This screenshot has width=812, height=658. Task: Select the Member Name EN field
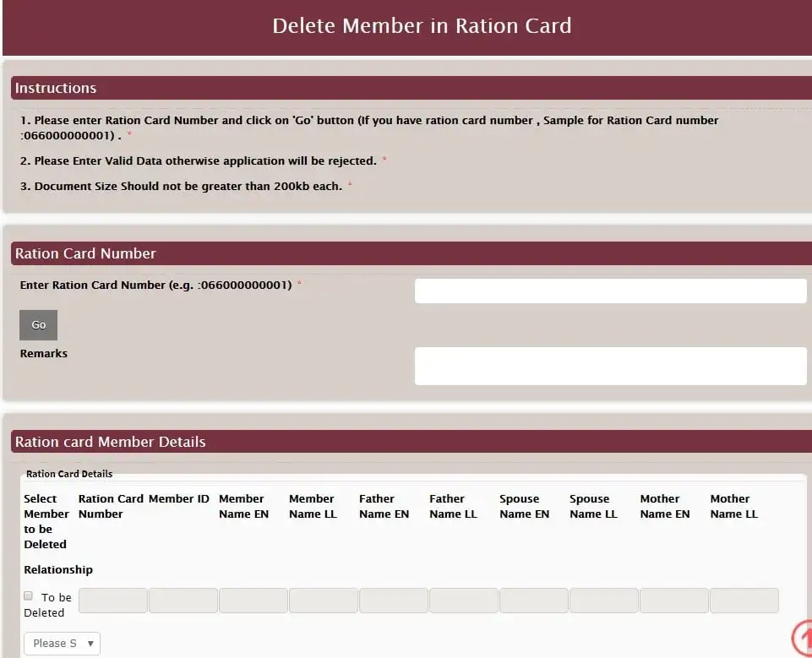[x=252, y=600]
